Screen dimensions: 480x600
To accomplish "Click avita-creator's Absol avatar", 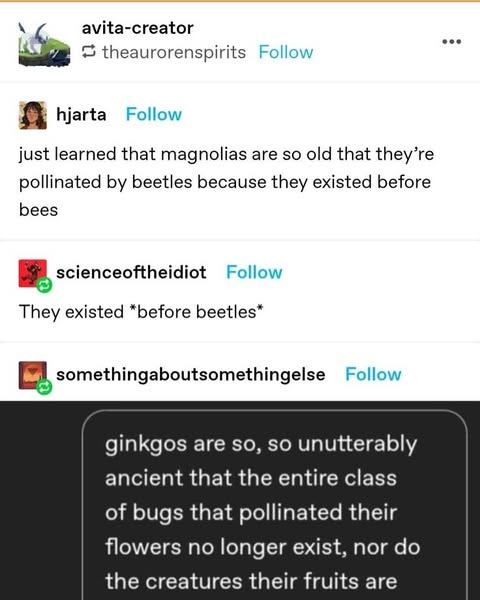I will pyautogui.click(x=44, y=44).
